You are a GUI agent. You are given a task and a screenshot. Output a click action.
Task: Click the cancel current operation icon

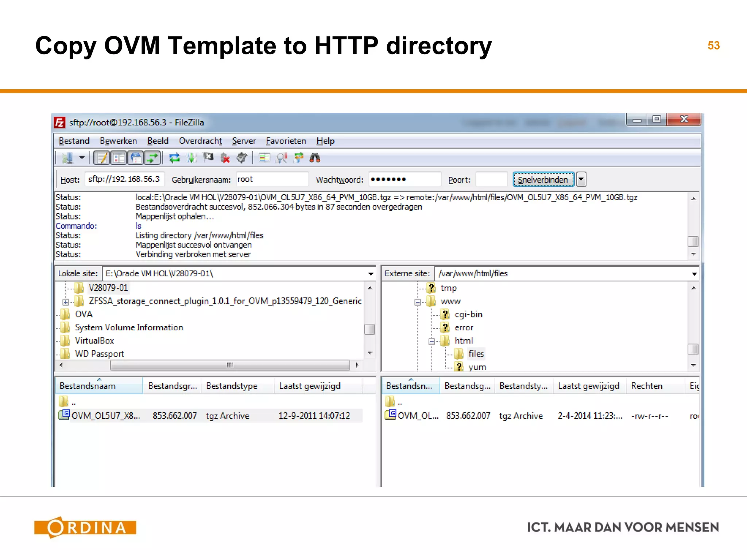208,158
